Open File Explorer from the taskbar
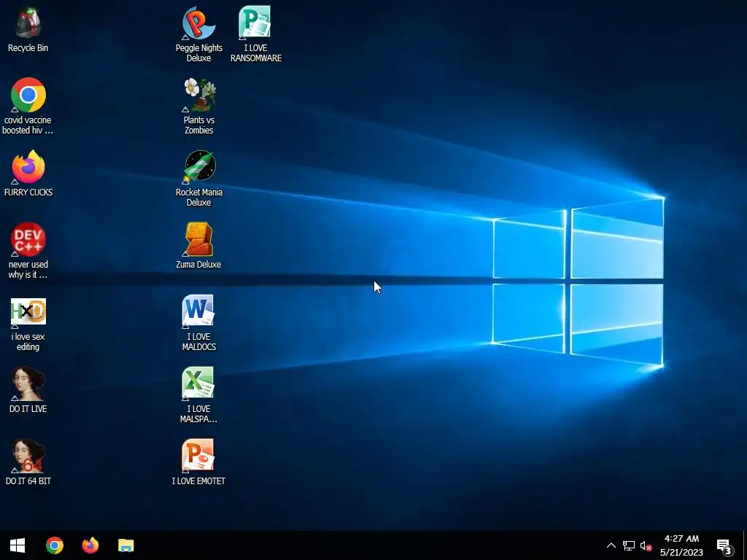The height and width of the screenshot is (560, 747). point(125,545)
